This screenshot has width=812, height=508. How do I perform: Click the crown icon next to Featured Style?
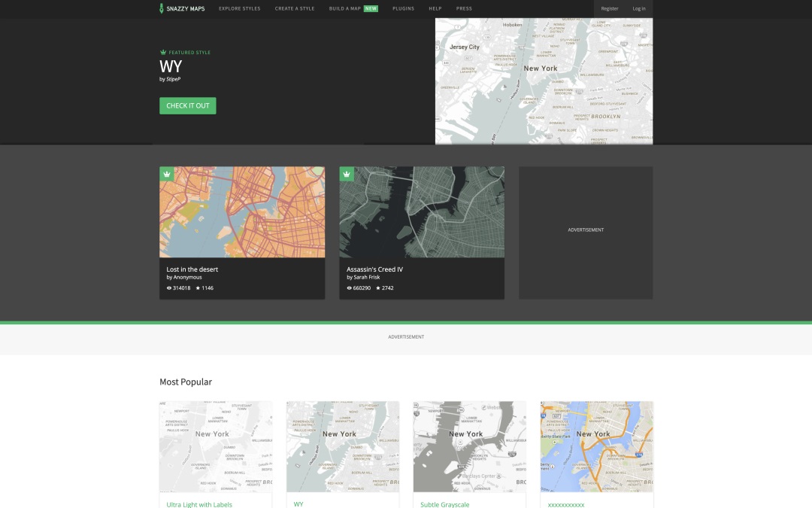point(162,53)
